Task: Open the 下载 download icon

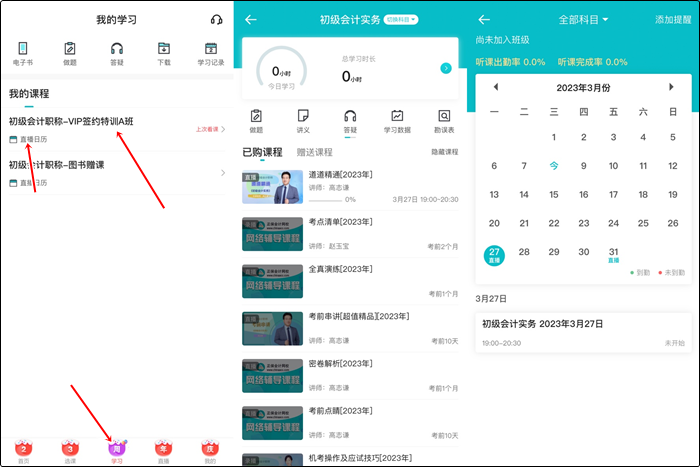Action: (164, 53)
